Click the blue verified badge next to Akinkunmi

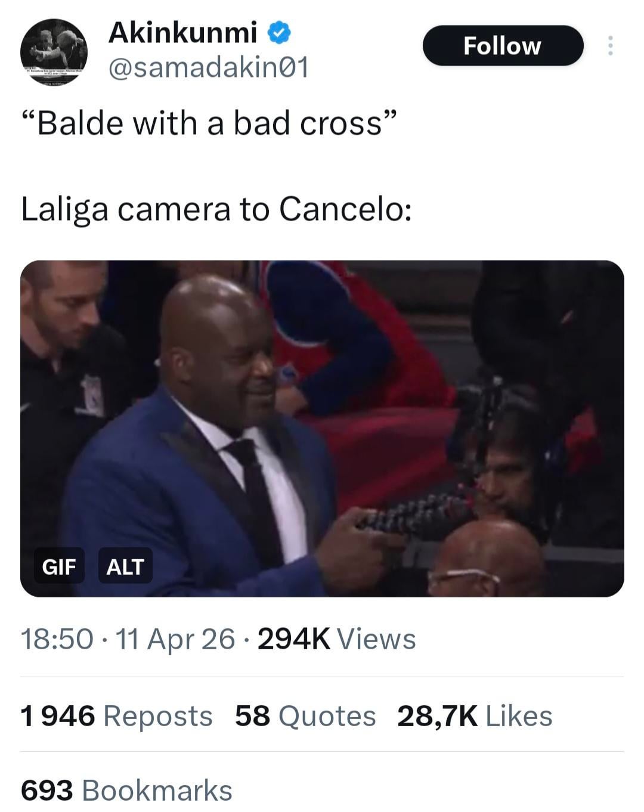point(279,32)
